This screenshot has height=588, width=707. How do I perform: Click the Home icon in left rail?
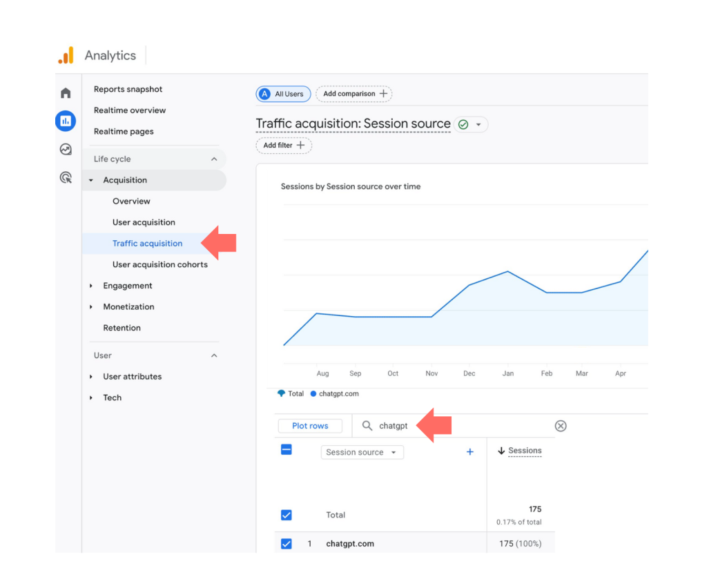pos(66,93)
